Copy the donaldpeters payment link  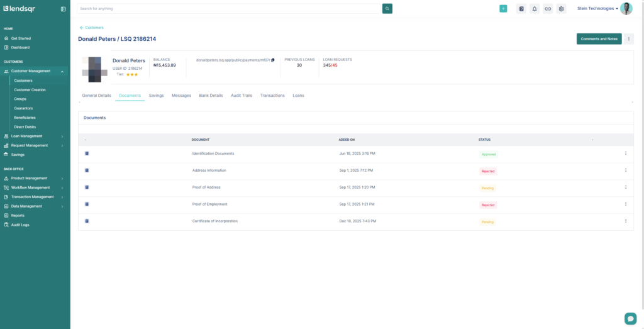click(273, 60)
